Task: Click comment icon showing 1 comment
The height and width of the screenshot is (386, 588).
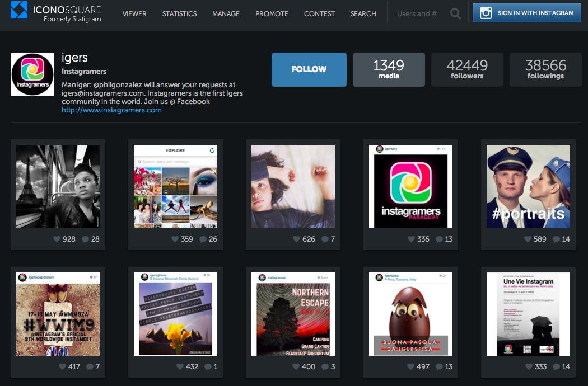Action: click(x=208, y=366)
